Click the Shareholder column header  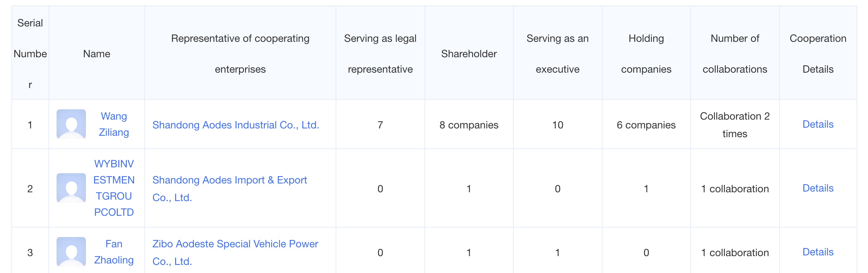click(469, 54)
